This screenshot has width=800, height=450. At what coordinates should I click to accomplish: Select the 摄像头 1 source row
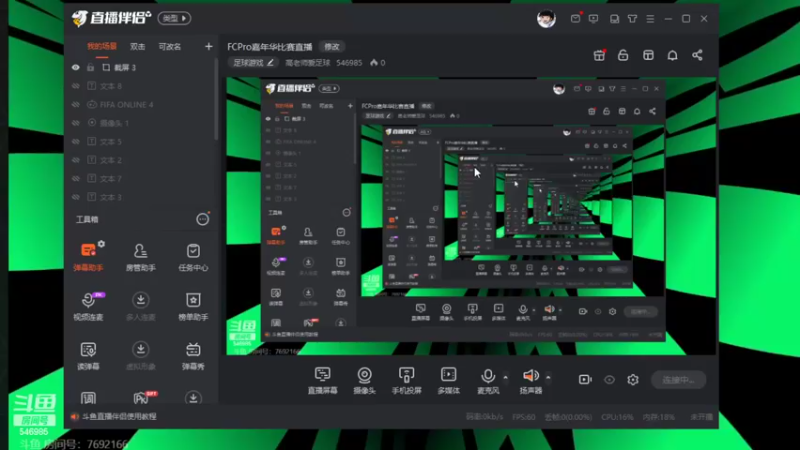tap(141, 123)
